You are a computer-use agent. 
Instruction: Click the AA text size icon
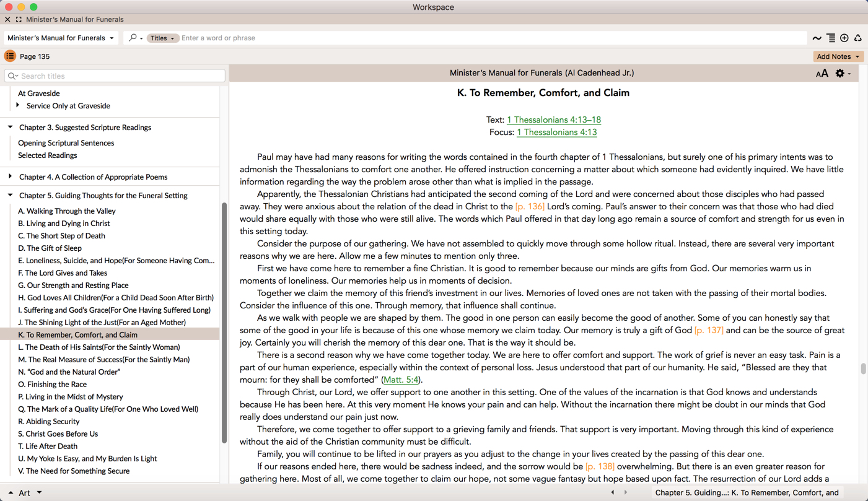[822, 74]
